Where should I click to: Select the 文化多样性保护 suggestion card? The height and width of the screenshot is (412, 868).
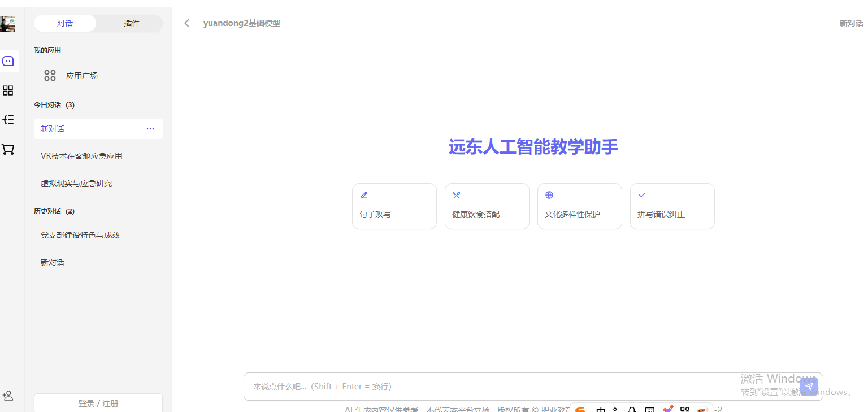click(579, 206)
